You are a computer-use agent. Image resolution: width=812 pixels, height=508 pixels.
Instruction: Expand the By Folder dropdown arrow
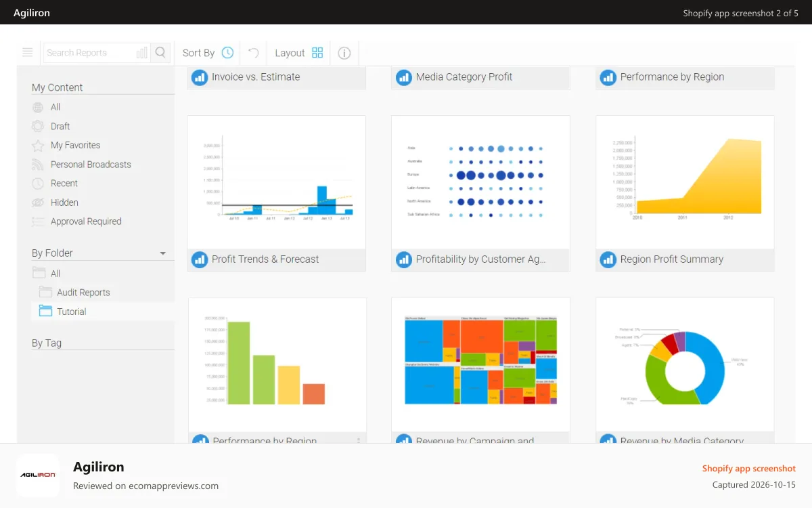coord(162,253)
